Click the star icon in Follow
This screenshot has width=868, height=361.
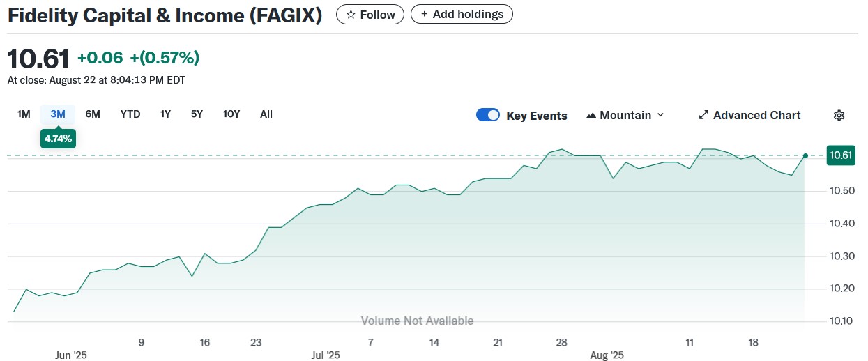351,15
